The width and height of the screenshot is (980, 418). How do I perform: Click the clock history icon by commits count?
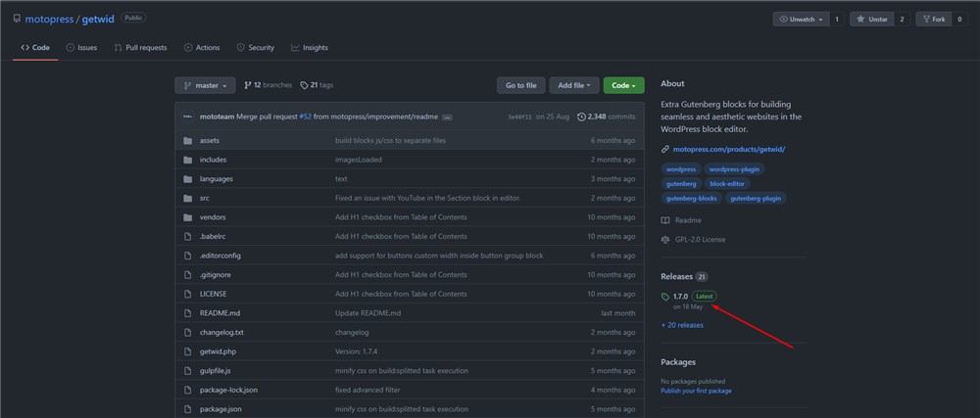point(582,116)
